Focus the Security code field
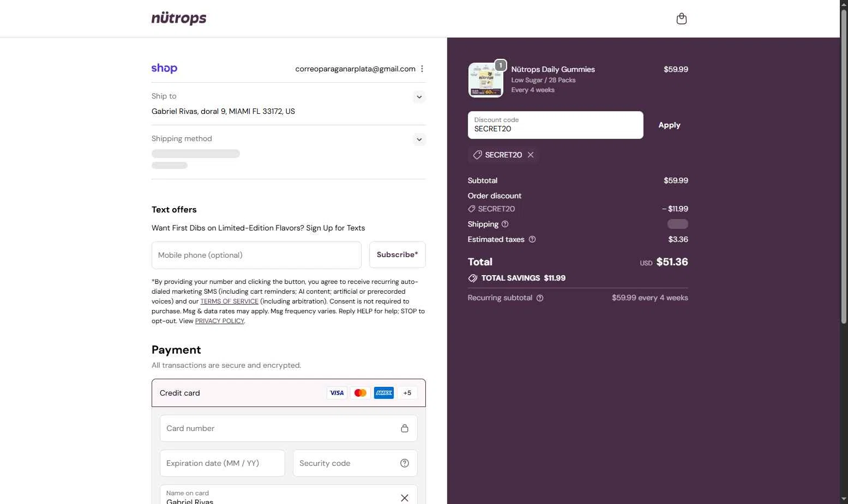Viewport: 848px width, 504px height. pos(355,463)
